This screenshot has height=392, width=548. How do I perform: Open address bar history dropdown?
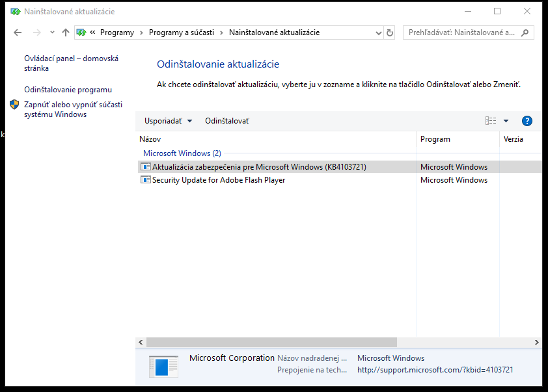[379, 33]
